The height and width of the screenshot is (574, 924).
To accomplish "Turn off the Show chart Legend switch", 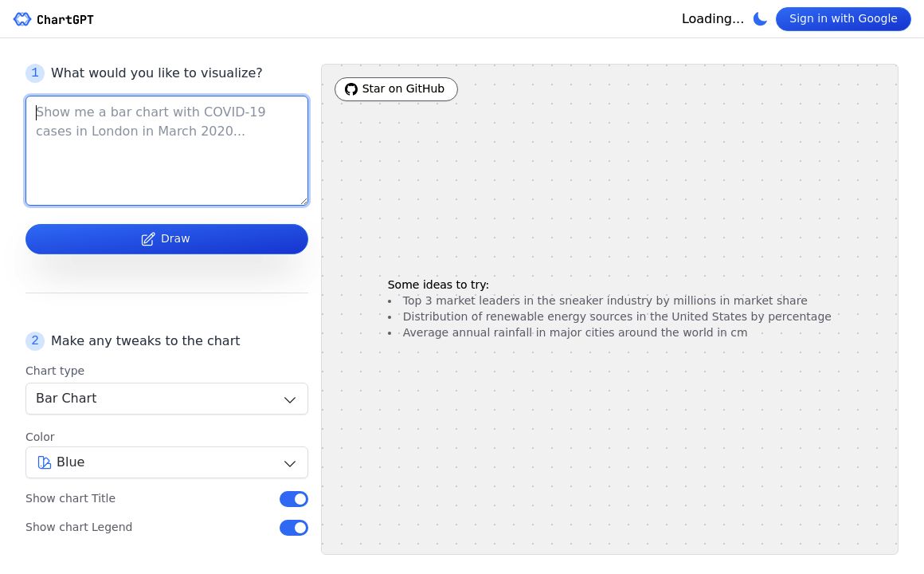I will point(293,528).
